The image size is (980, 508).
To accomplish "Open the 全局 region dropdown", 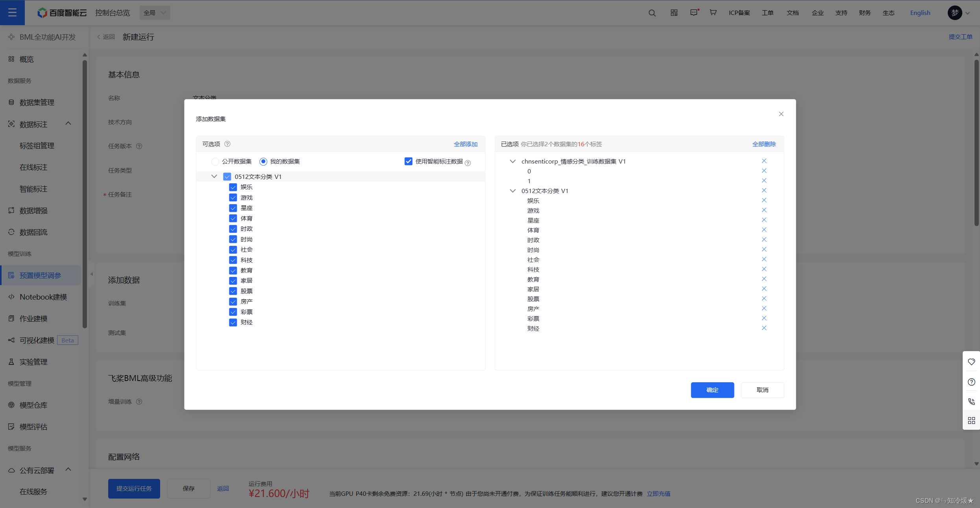I will click(155, 13).
